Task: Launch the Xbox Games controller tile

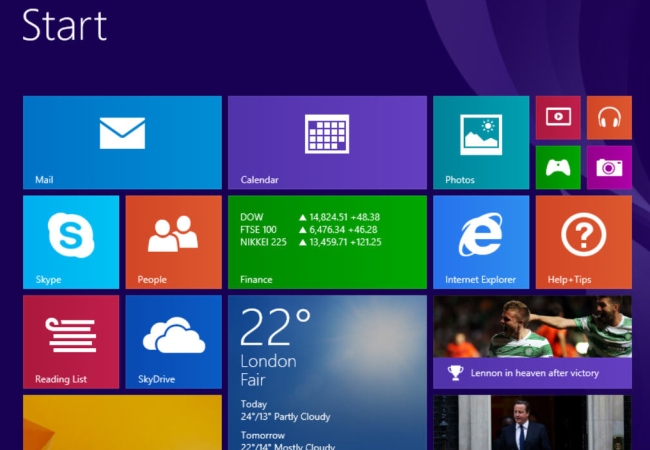Action: (558, 167)
